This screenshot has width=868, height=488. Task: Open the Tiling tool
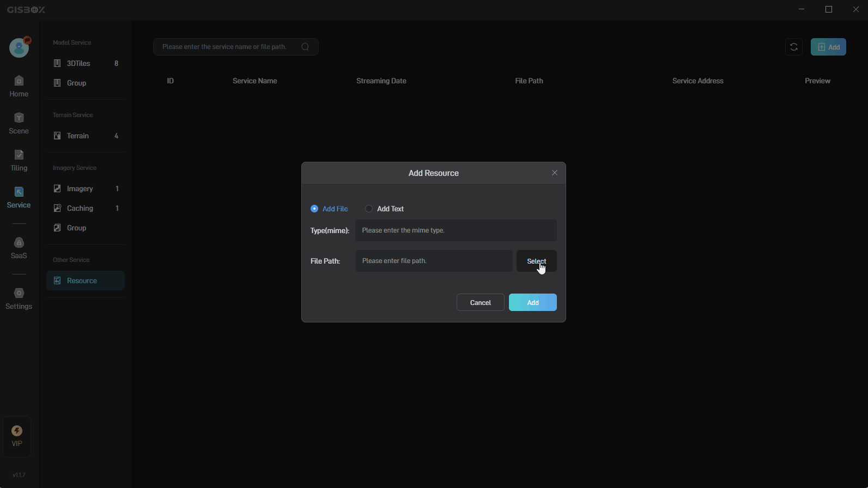click(x=19, y=161)
